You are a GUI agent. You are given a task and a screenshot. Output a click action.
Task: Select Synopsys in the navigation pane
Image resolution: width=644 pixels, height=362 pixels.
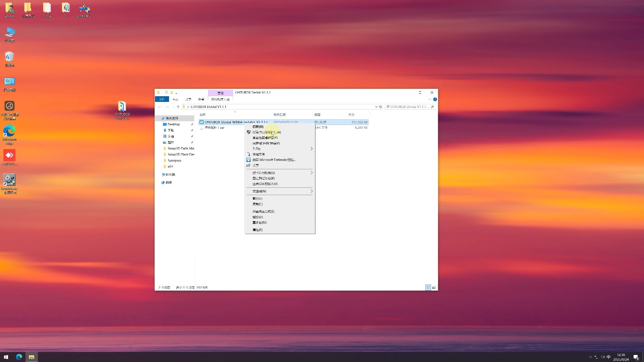click(174, 161)
